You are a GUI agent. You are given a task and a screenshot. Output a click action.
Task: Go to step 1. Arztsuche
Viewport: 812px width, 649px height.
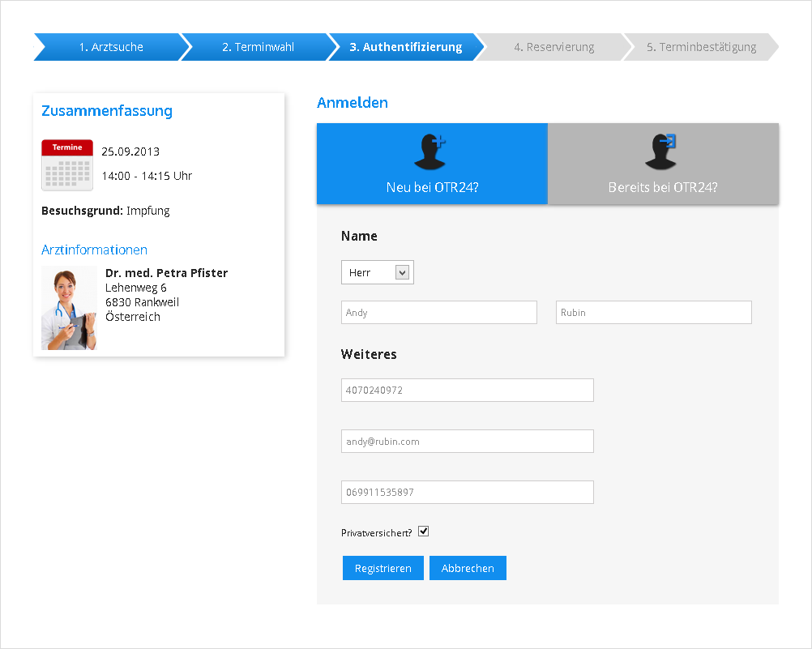point(111,47)
